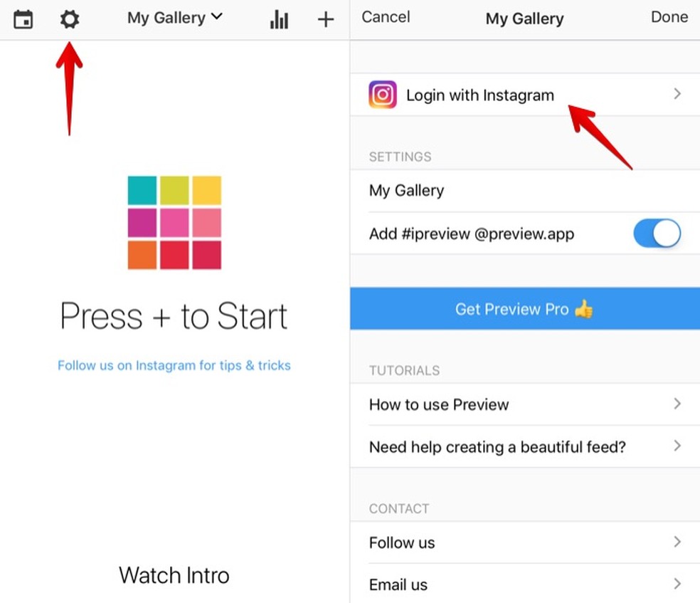Viewport: 700px width, 603px height.
Task: Open the How to use Preview tutorial
Action: pyautogui.click(x=525, y=404)
